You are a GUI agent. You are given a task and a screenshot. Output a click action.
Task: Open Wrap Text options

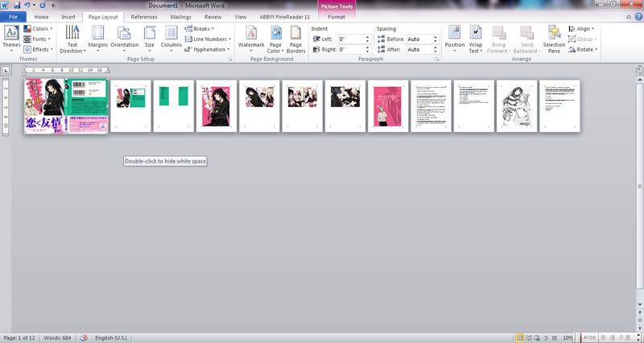476,39
